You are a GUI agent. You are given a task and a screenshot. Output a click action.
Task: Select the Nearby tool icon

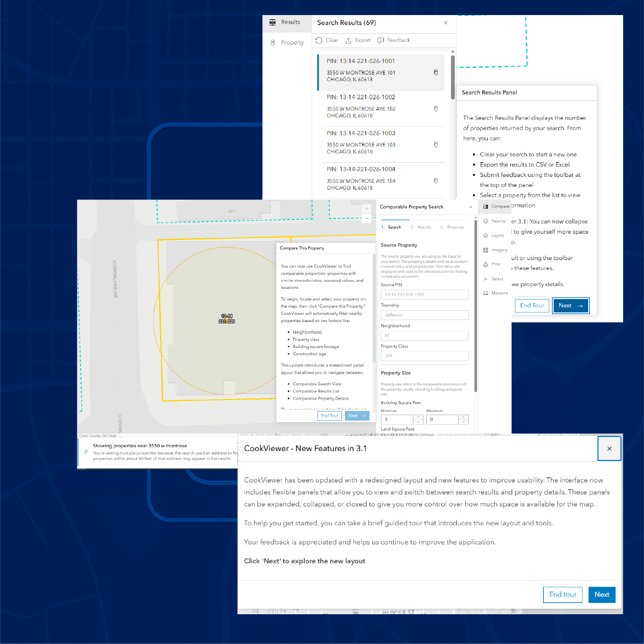tap(486, 221)
